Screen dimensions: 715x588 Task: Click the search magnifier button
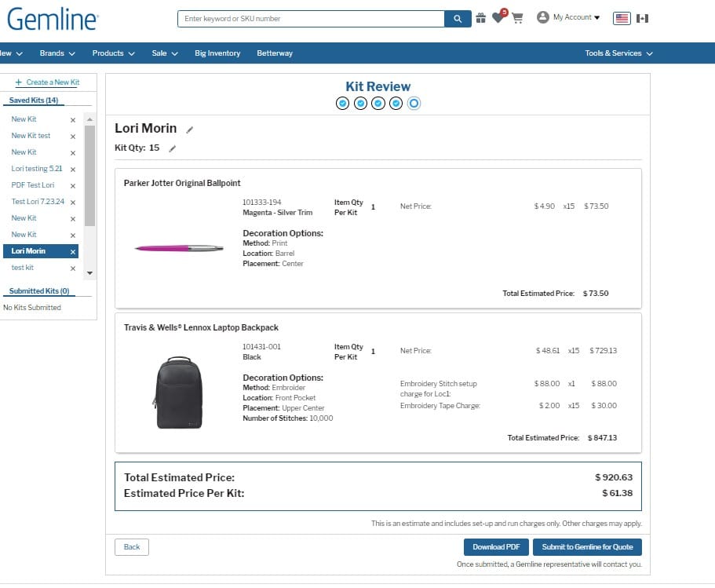pos(457,19)
